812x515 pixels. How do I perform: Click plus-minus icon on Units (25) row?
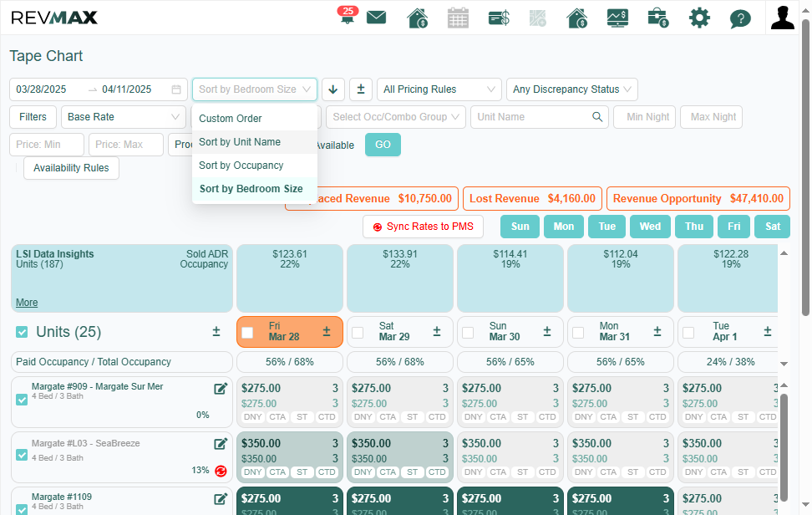coord(216,332)
